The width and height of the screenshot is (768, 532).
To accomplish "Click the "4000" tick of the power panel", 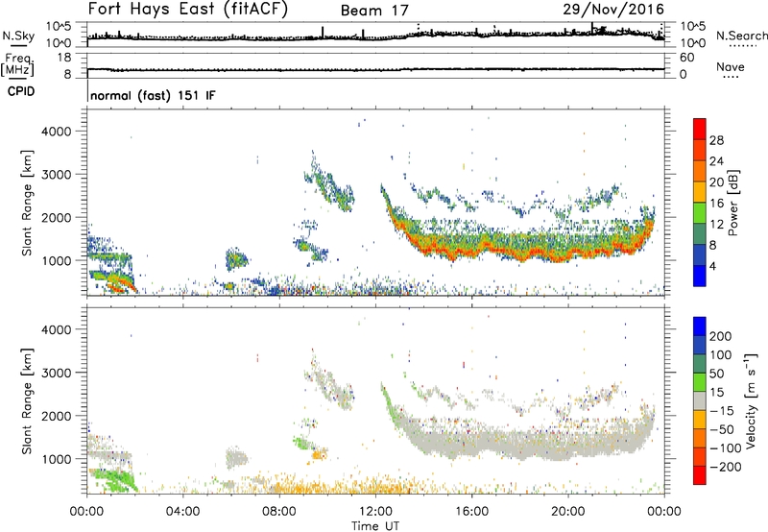I will tap(56, 132).
